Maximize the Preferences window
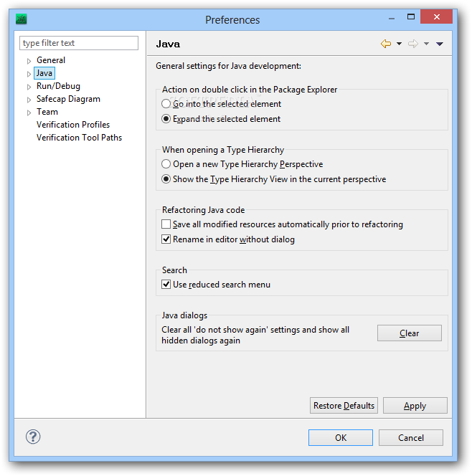The height and width of the screenshot is (476, 472). click(410, 17)
